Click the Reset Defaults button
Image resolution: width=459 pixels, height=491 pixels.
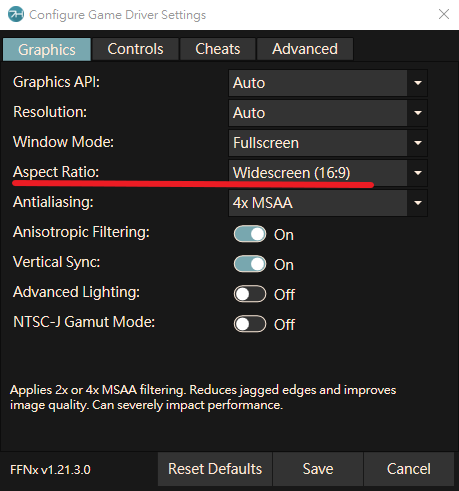[x=215, y=469]
